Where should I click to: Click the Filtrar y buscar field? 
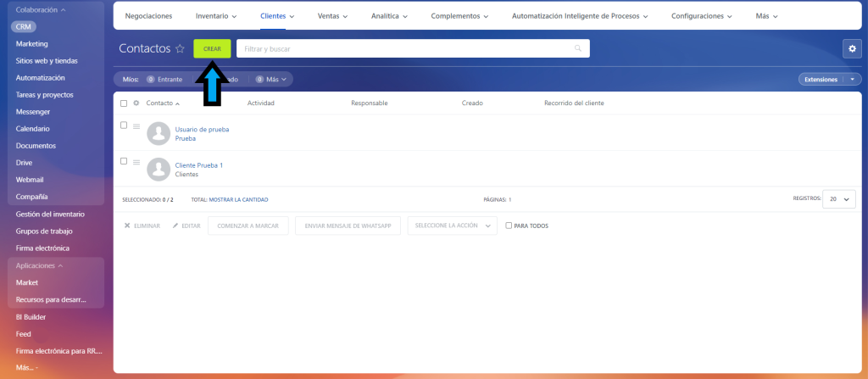pyautogui.click(x=407, y=49)
